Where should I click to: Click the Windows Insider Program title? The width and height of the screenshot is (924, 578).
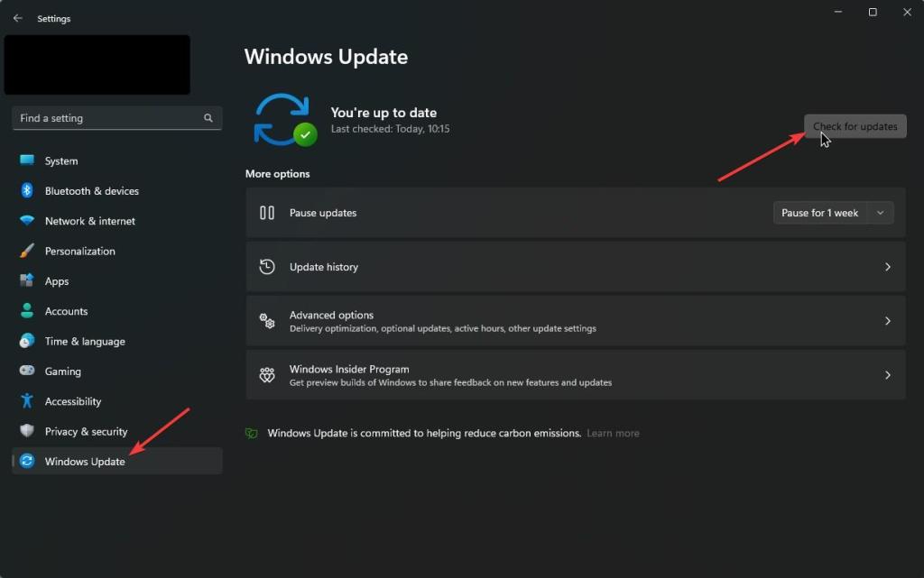(x=349, y=369)
